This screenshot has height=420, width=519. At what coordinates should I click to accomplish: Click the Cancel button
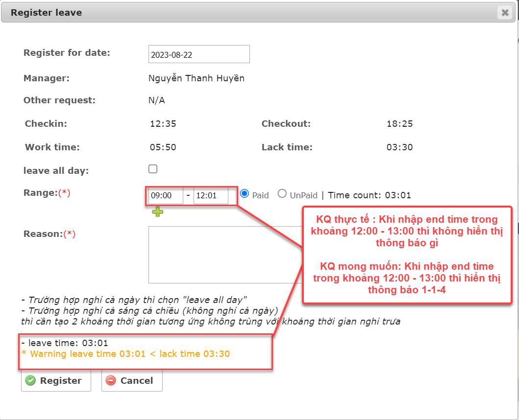[x=132, y=381]
